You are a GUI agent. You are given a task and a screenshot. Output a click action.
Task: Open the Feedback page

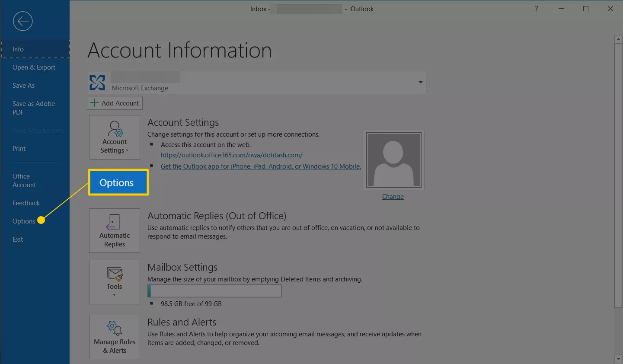coord(26,203)
